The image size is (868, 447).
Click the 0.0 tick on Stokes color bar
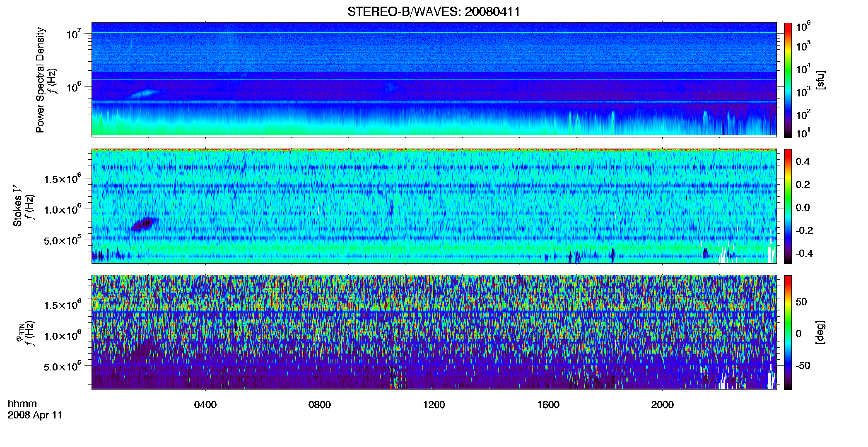[x=803, y=207]
